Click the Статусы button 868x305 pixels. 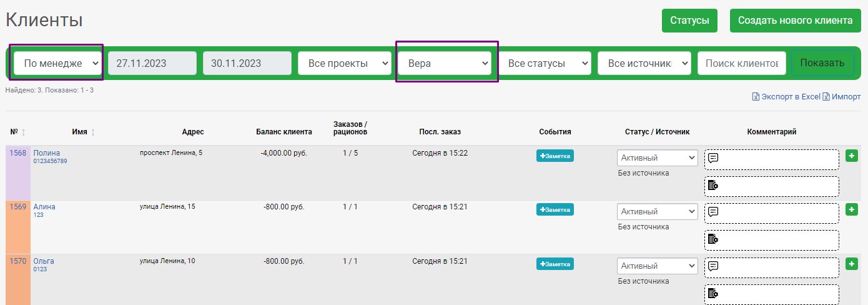(x=689, y=21)
